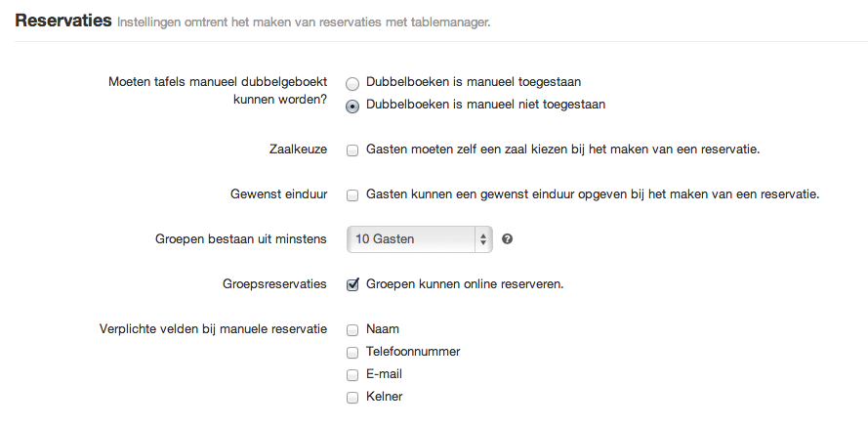Check the Telefoonnummer required field box
Screen dimensions: 868x427
352,352
